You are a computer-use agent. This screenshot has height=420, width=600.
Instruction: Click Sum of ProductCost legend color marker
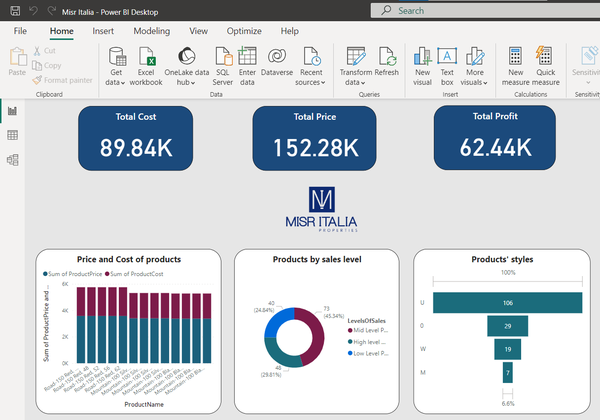104,273
